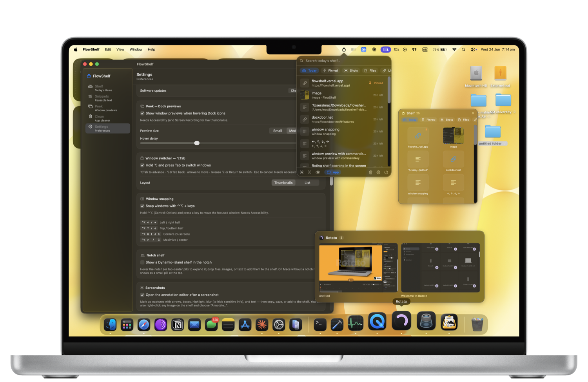Open Snippets in the FlowShelf sidebar
Image resolution: width=588 pixels, height=382 pixels.
click(x=107, y=98)
